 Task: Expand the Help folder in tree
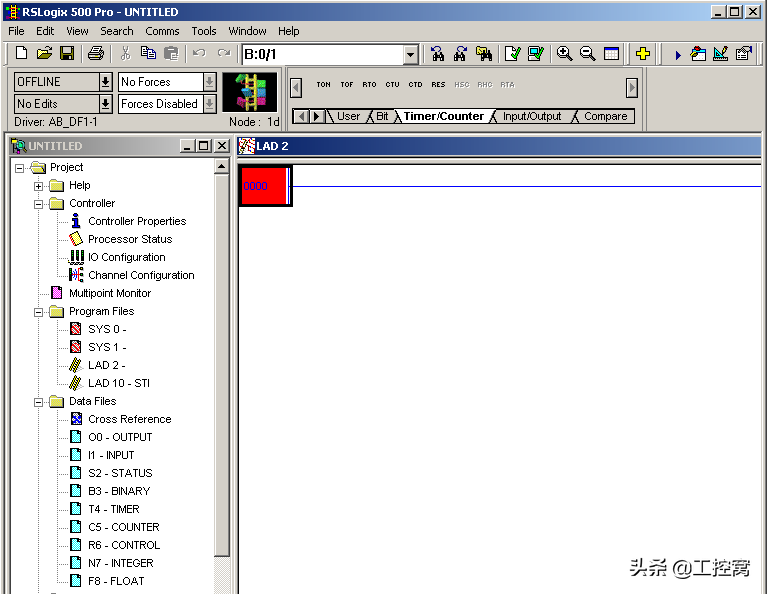coord(39,186)
